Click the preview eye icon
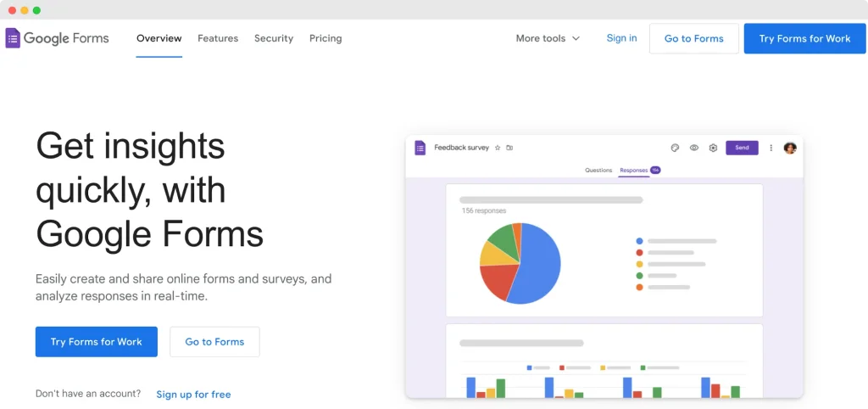 click(x=693, y=148)
